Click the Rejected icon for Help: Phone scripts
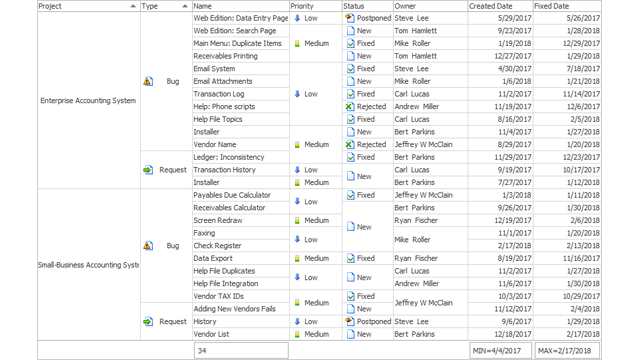This screenshot has height=360, width=640. coord(350,107)
